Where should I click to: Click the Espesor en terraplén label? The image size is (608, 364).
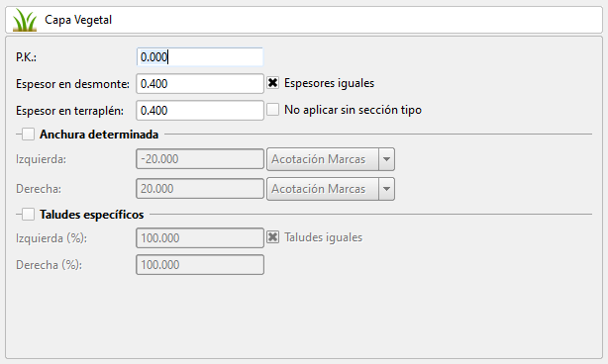(69, 111)
